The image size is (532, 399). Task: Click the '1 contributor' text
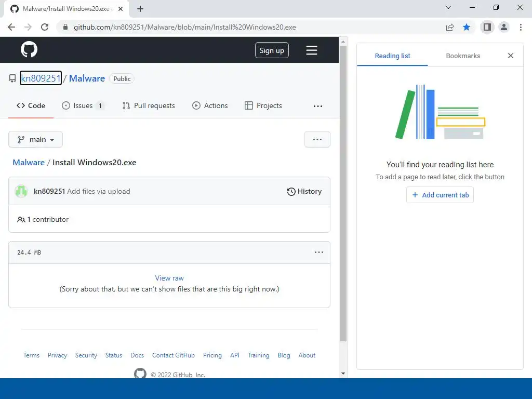pos(47,220)
